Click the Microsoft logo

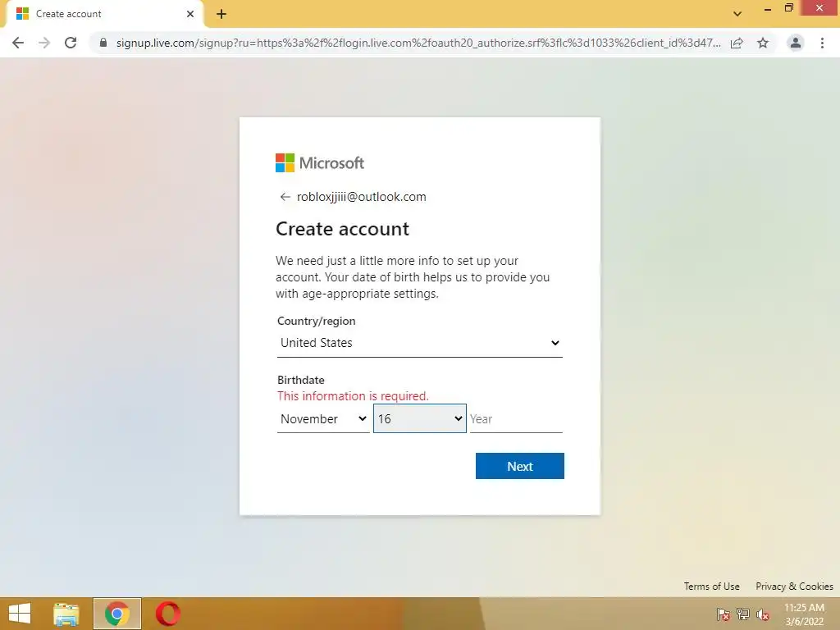coord(320,163)
